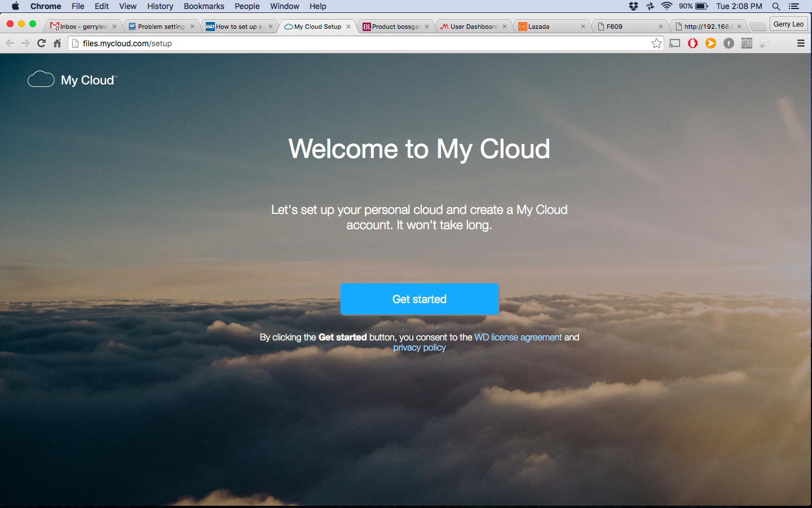Open the Chrome application menu

[46, 6]
